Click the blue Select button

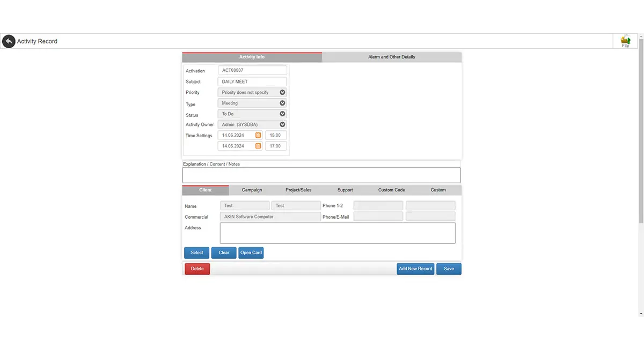pos(197,252)
